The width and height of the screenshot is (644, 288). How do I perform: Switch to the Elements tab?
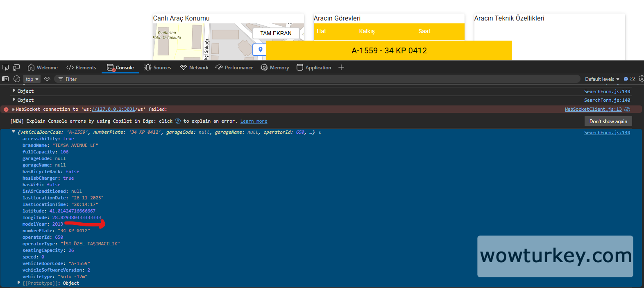[81, 68]
